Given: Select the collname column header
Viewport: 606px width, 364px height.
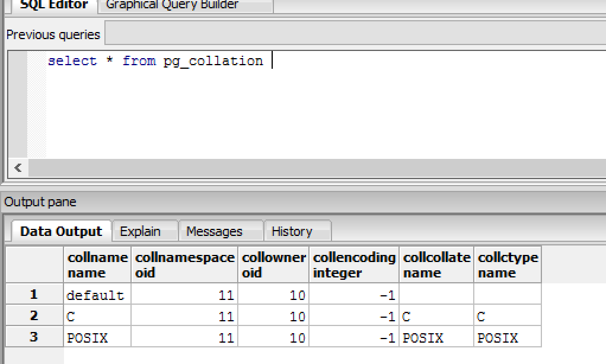Looking at the screenshot, I should [x=97, y=265].
